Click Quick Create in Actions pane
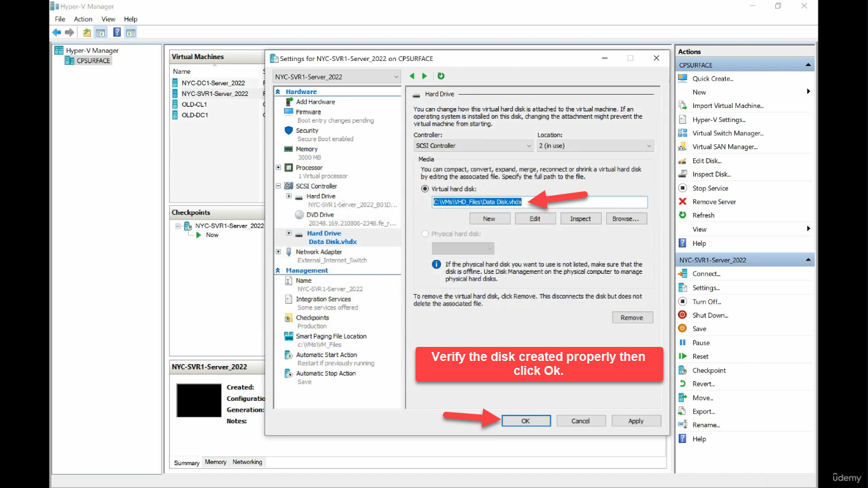The height and width of the screenshot is (488, 868). click(712, 79)
